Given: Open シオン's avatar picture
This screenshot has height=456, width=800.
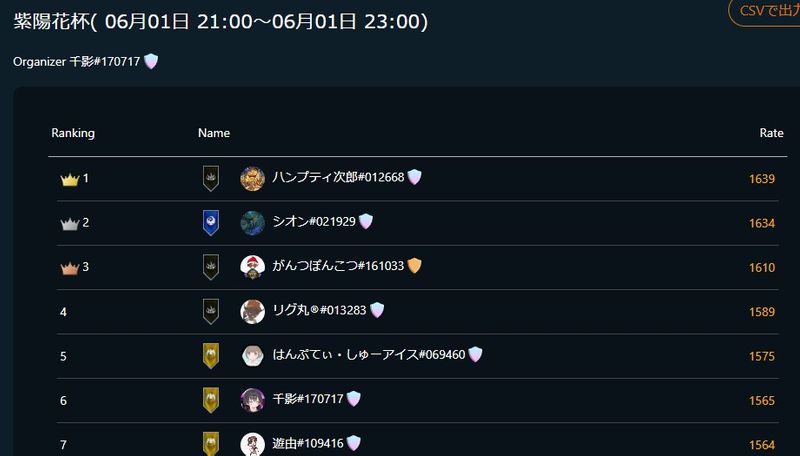Looking at the screenshot, I should tap(252, 223).
